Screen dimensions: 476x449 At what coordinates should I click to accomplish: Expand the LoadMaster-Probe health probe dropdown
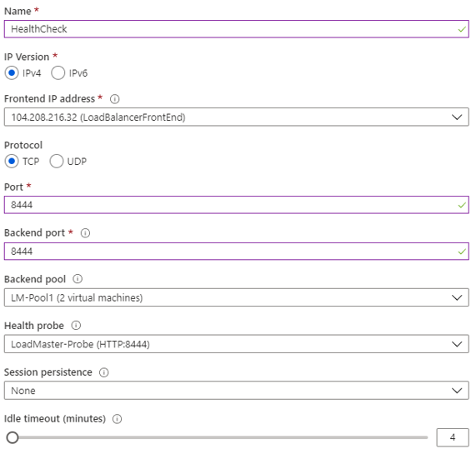click(x=237, y=344)
